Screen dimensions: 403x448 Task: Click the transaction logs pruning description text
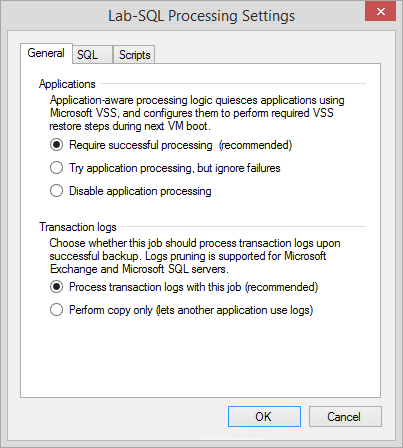pyautogui.click(x=195, y=256)
